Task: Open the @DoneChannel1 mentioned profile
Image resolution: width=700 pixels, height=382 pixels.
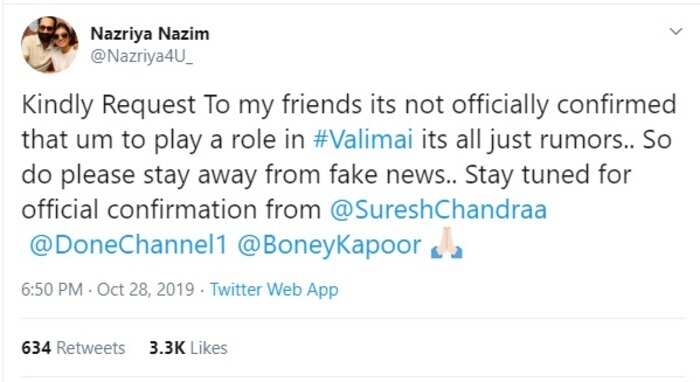Action: (x=128, y=245)
